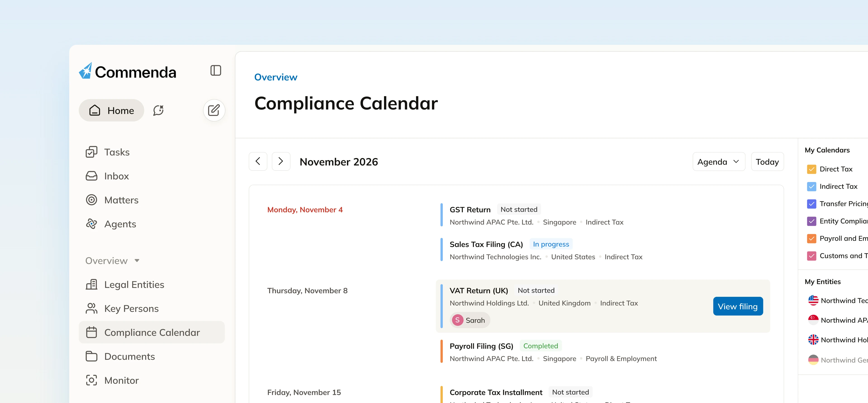868x403 pixels.
Task: Open Documents page
Action: pyautogui.click(x=130, y=356)
